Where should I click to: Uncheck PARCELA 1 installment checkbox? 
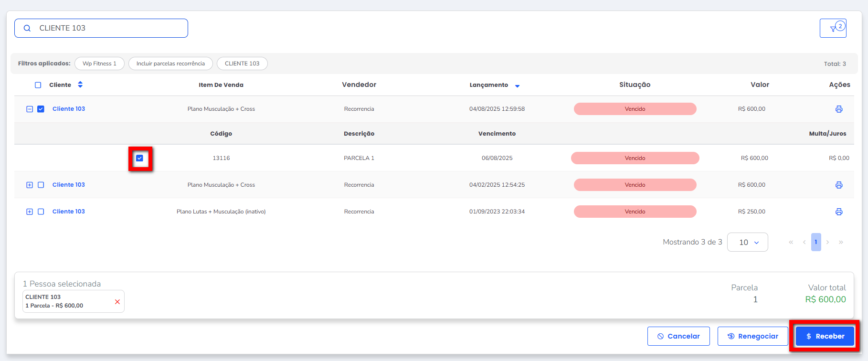click(140, 158)
